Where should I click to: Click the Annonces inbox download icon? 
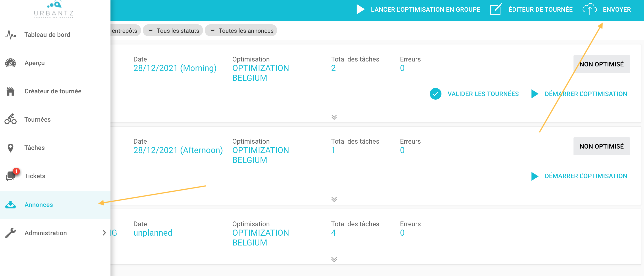point(11,205)
